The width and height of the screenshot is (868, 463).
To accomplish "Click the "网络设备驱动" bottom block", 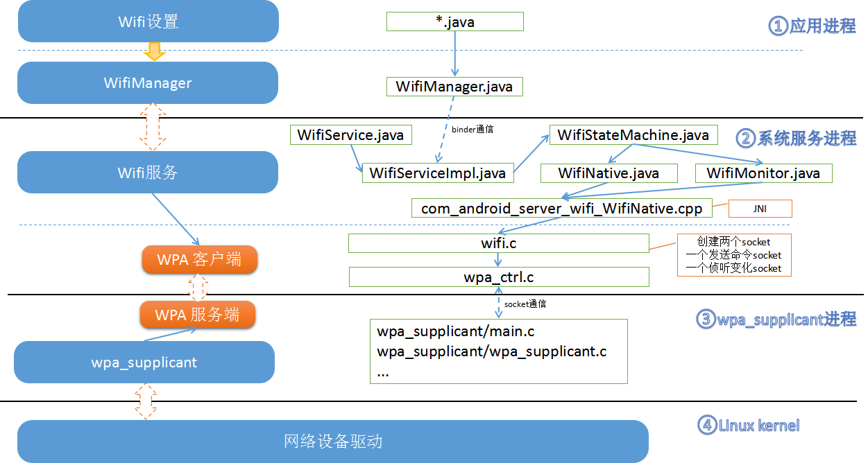I will coord(333,442).
